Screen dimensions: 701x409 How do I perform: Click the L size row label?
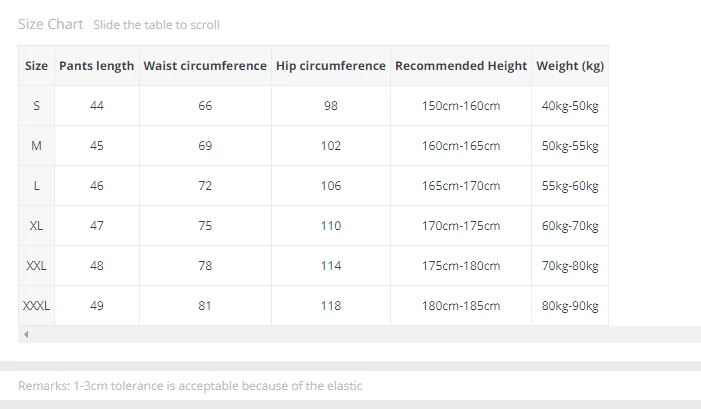pyautogui.click(x=36, y=186)
